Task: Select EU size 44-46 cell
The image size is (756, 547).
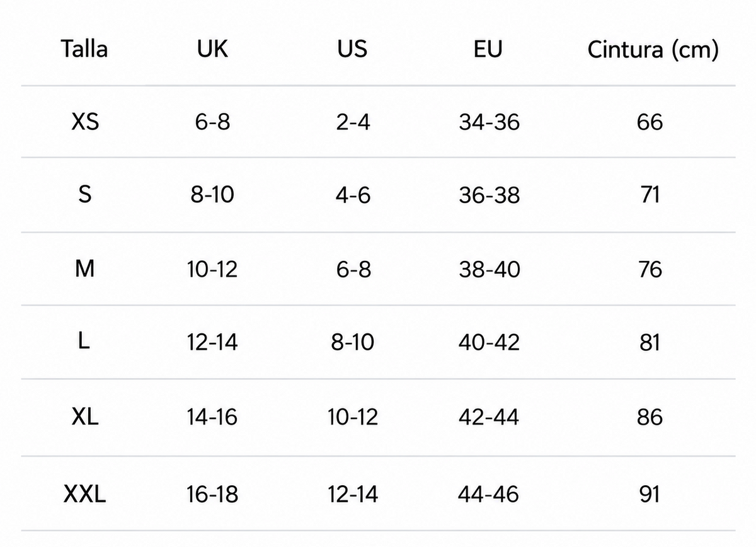Action: tap(490, 495)
